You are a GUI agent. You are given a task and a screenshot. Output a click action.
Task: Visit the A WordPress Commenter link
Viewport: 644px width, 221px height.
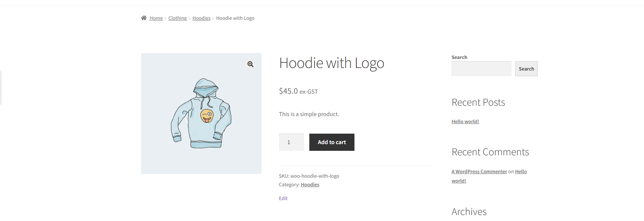pyautogui.click(x=479, y=172)
